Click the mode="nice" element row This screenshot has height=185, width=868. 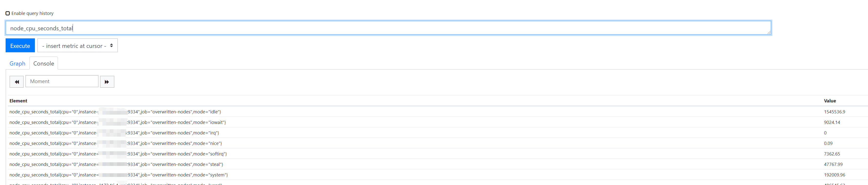pyautogui.click(x=116, y=143)
